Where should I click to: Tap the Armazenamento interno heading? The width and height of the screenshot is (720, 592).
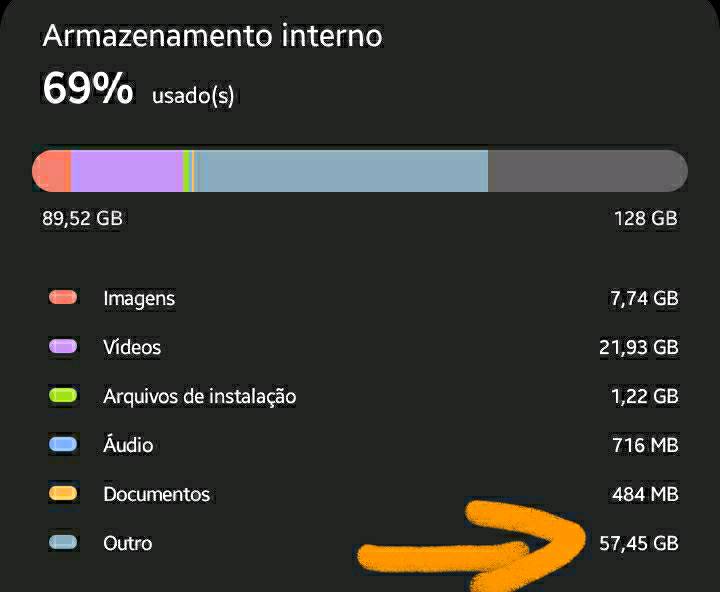213,36
